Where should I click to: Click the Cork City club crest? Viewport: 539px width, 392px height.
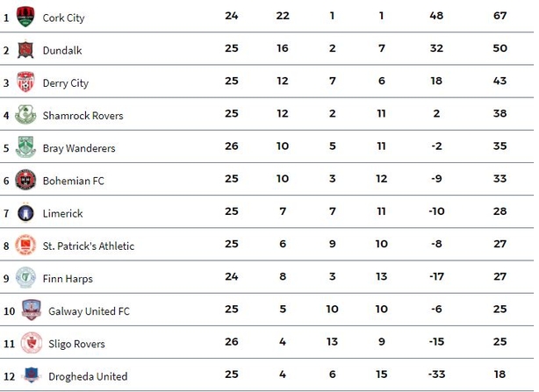[x=25, y=17]
